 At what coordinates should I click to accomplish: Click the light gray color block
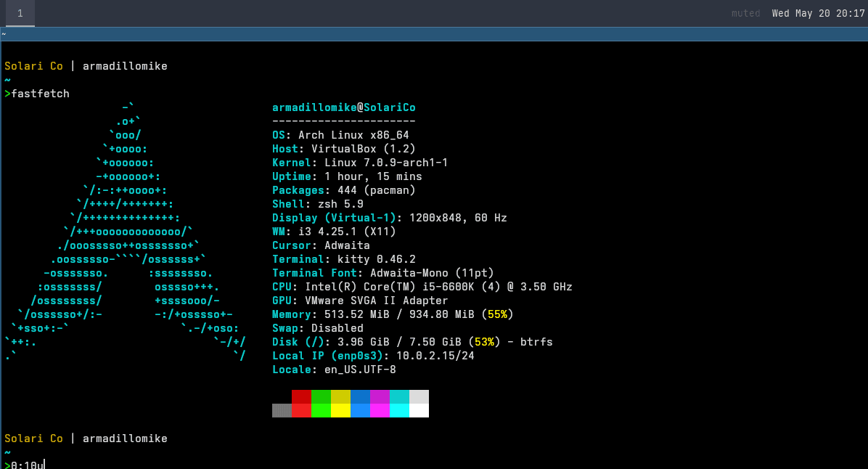(419, 396)
